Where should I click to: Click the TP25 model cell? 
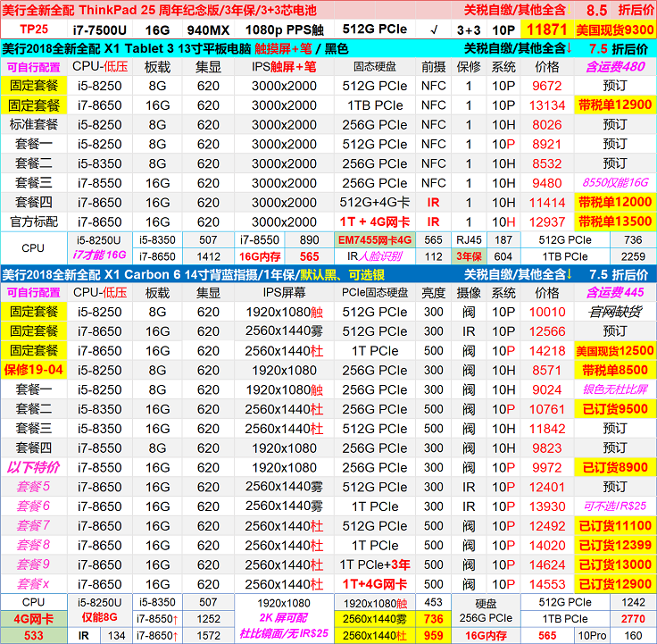pyautogui.click(x=34, y=29)
